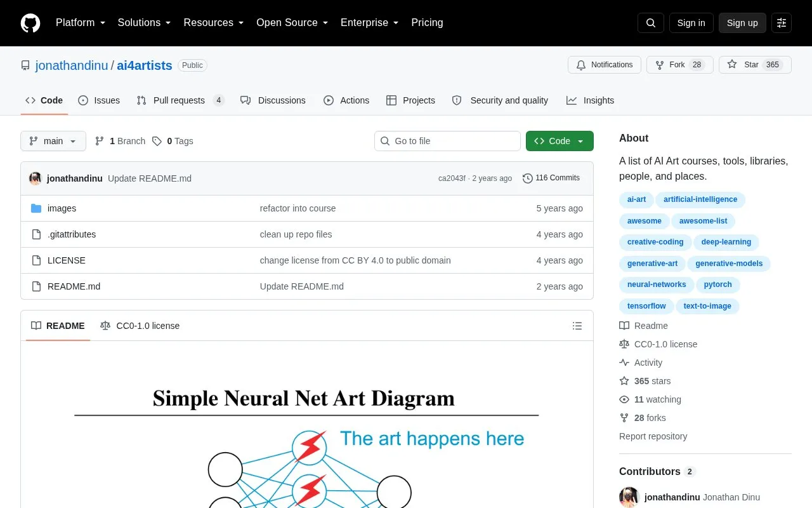Open the Security and quality tab
Image resolution: width=812 pixels, height=508 pixels.
coord(500,100)
